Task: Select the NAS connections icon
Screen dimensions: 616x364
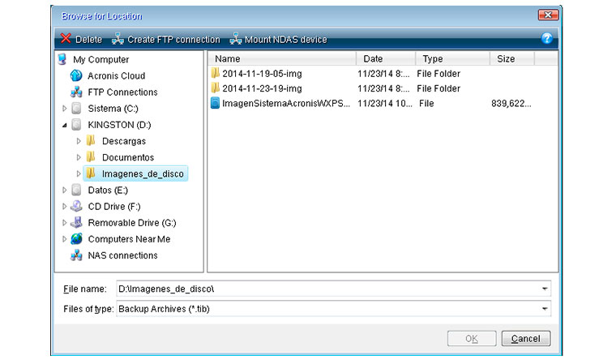Action: coord(76,255)
